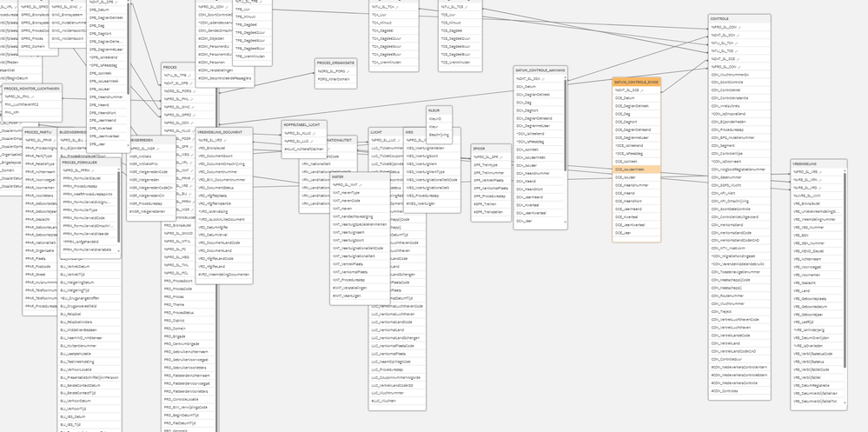Screen dimensions: 868x432
Task: Click VRD_DocumentStatus field
Action: [x=223, y=188]
